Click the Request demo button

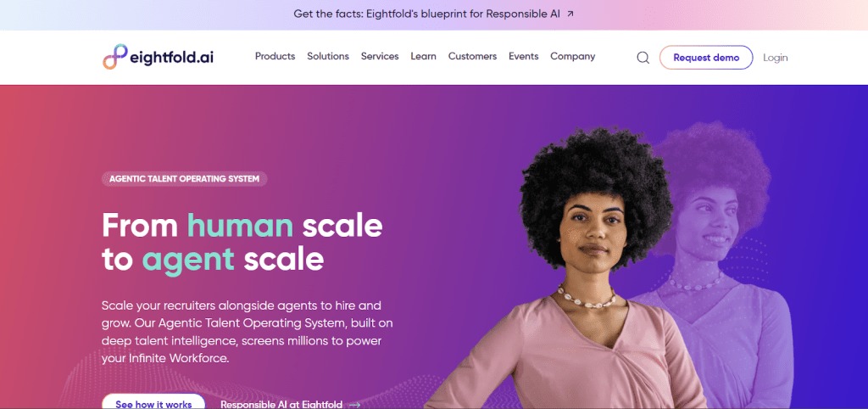tap(706, 58)
